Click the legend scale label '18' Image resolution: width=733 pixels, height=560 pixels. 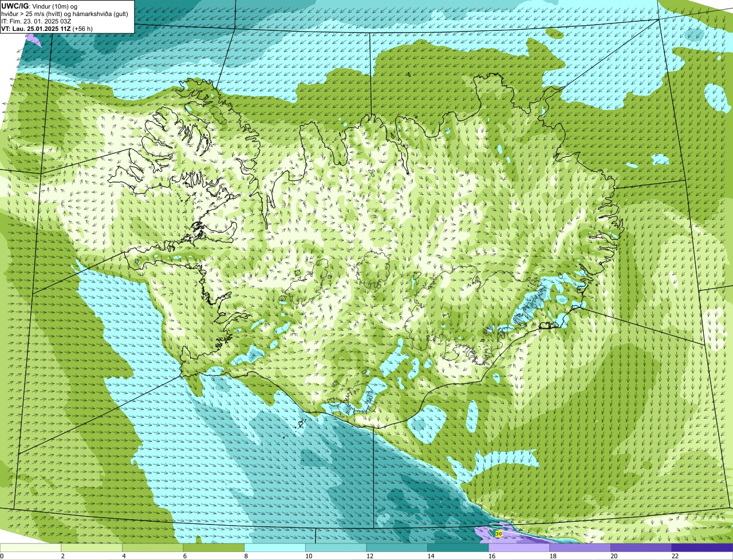[553, 556]
